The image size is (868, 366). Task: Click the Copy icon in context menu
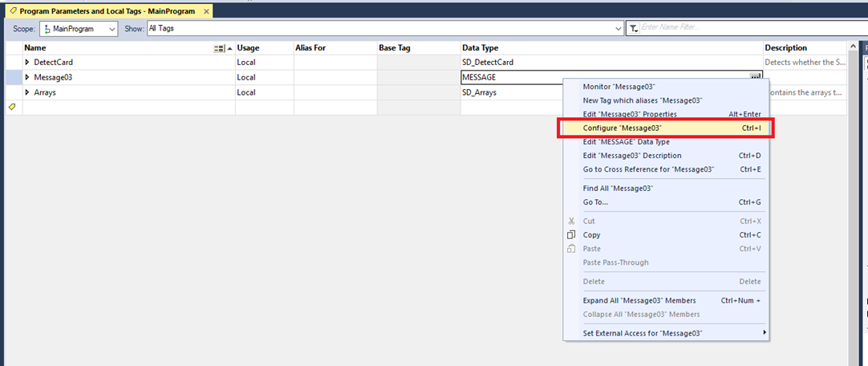571,235
